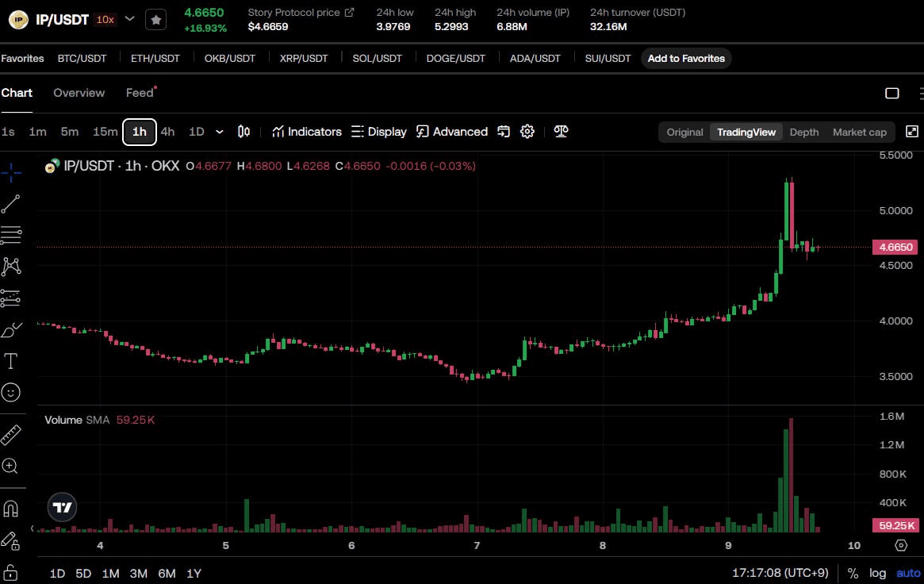Set chart range to 1M

coord(110,573)
